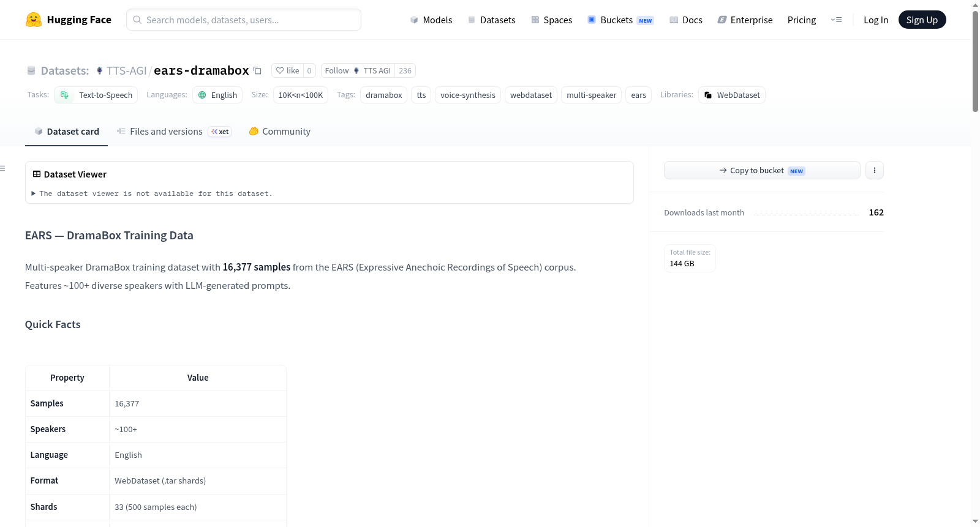980x527 pixels.
Task: Click the multi-speaker tag
Action: click(x=592, y=95)
